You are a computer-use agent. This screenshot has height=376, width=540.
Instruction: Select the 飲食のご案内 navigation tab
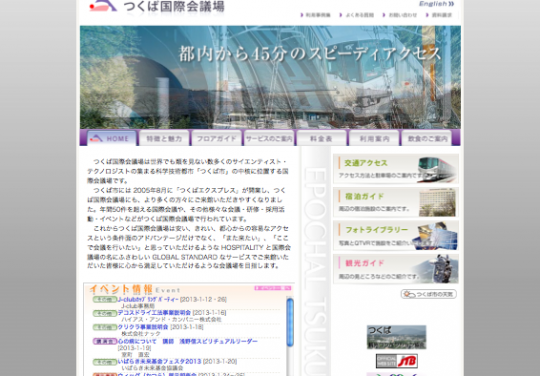click(x=427, y=138)
